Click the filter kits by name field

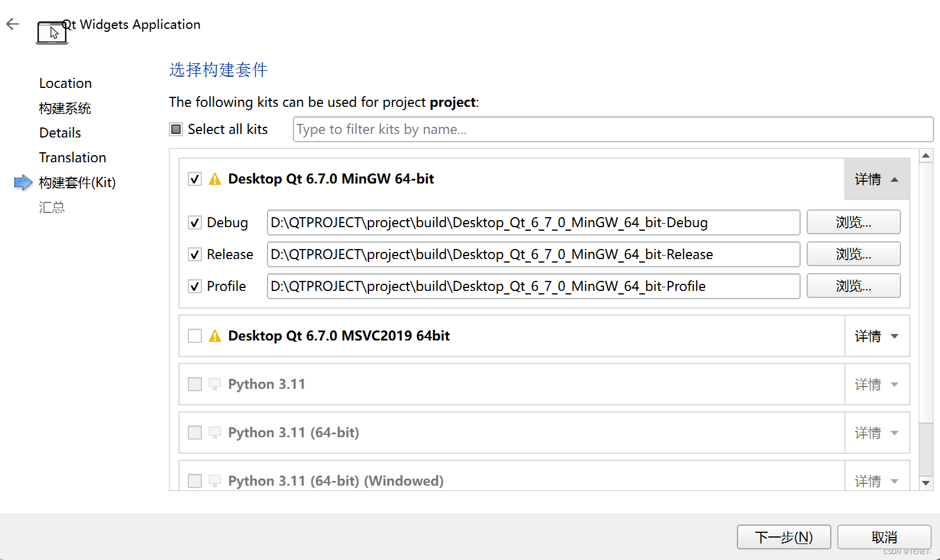[x=612, y=129]
